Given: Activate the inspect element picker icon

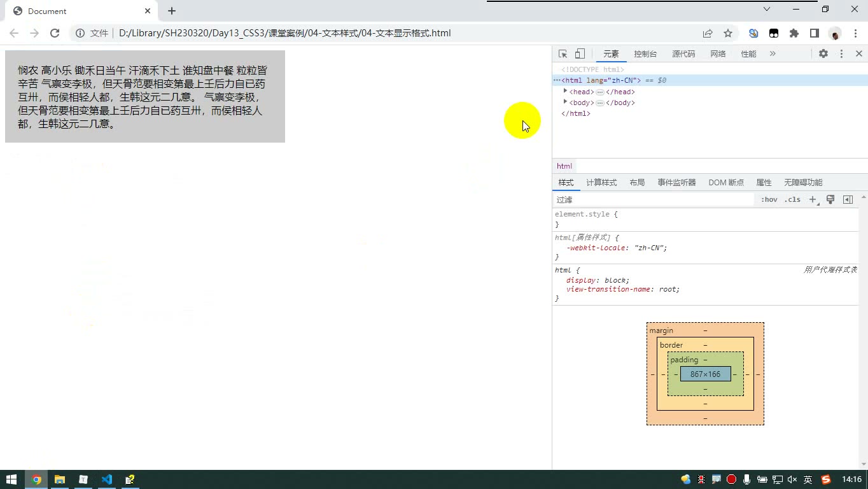Looking at the screenshot, I should 563,54.
